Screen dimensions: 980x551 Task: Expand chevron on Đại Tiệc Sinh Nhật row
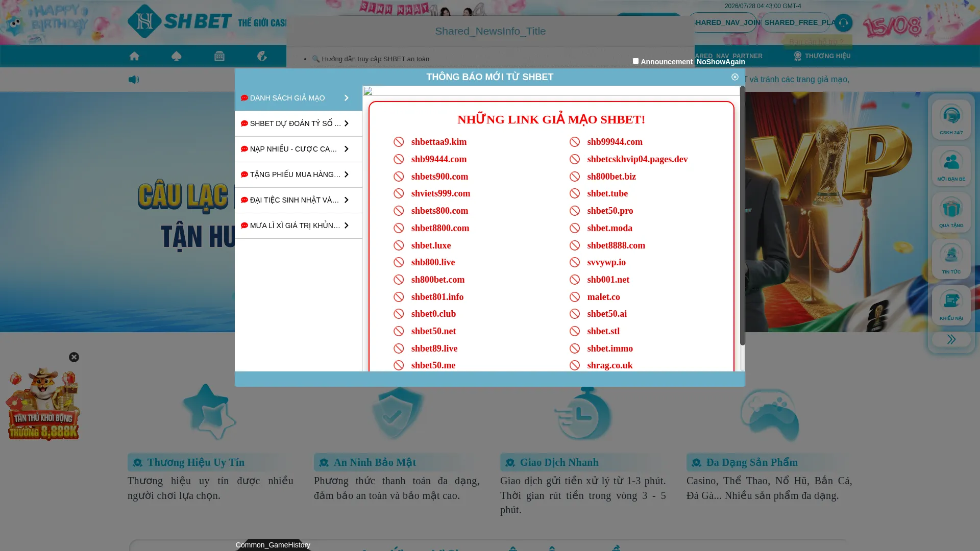coord(347,200)
